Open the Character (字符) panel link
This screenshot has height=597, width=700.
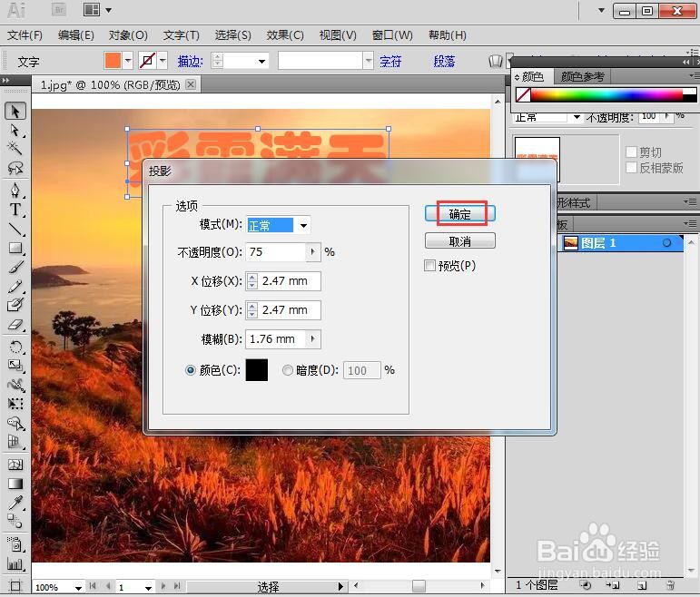click(x=390, y=61)
